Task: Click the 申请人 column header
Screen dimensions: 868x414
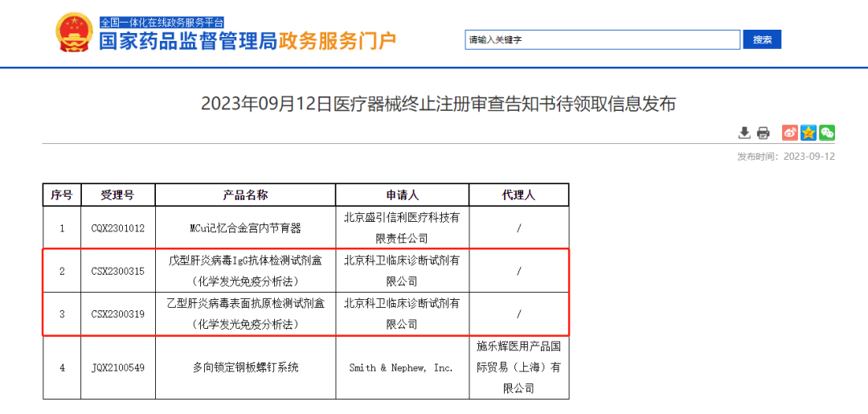Action: [402, 195]
